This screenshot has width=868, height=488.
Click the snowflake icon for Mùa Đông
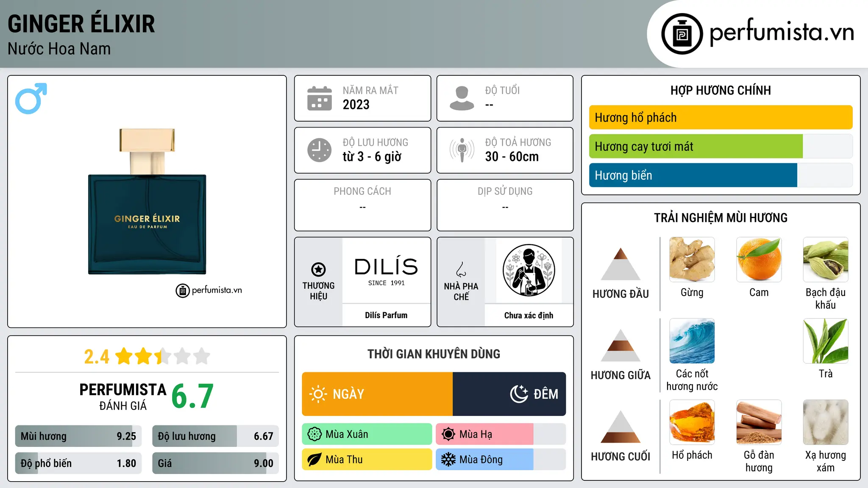click(448, 460)
